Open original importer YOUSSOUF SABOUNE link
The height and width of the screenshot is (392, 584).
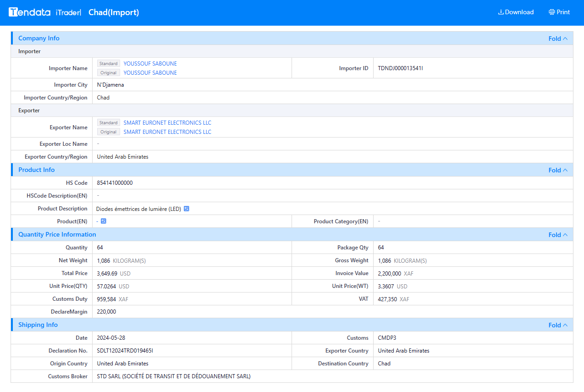[x=150, y=73]
